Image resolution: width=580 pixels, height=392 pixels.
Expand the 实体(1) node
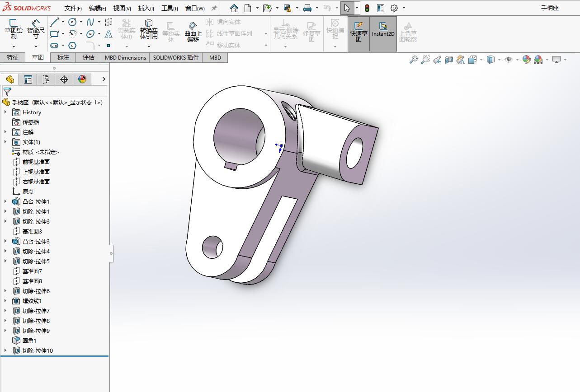[x=5, y=142]
